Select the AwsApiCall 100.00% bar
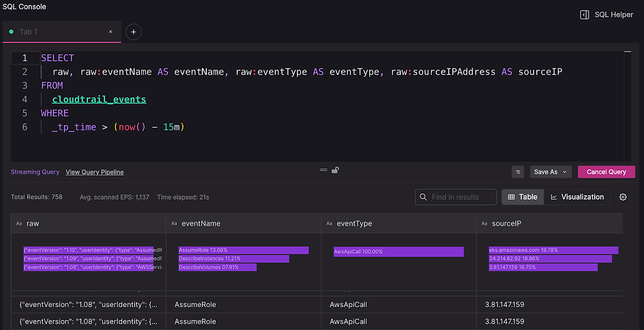Viewport: 644px width, 330px height. [x=399, y=252]
